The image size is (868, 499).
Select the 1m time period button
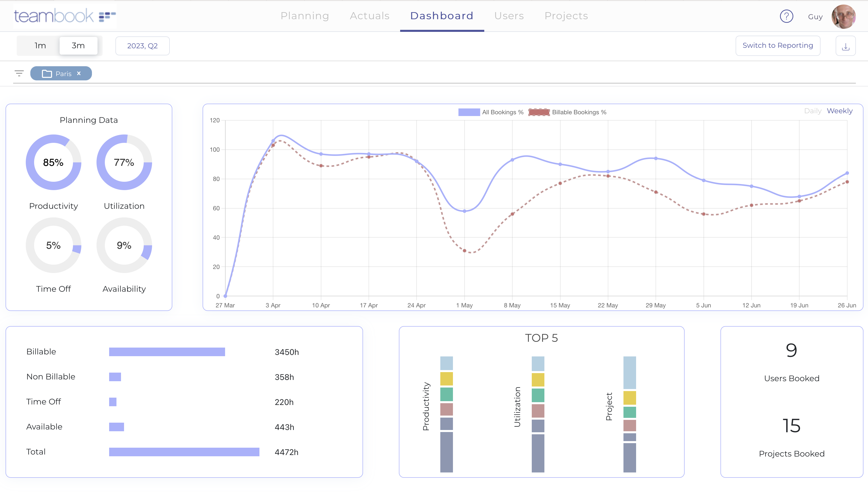click(40, 45)
